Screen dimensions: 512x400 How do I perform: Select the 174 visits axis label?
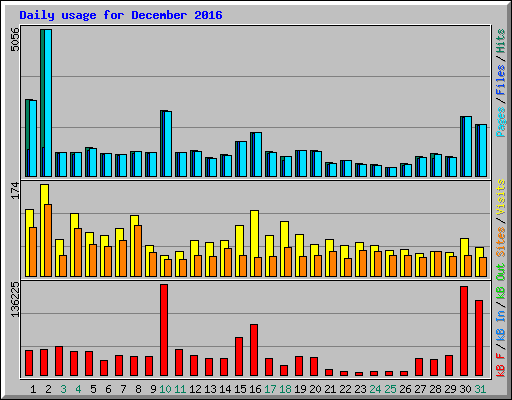(15, 190)
